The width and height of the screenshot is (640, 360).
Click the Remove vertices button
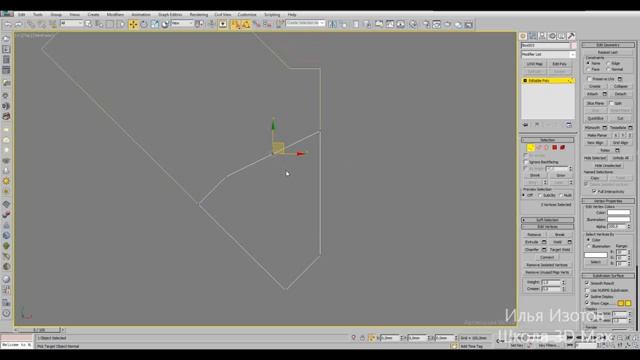click(x=534, y=235)
